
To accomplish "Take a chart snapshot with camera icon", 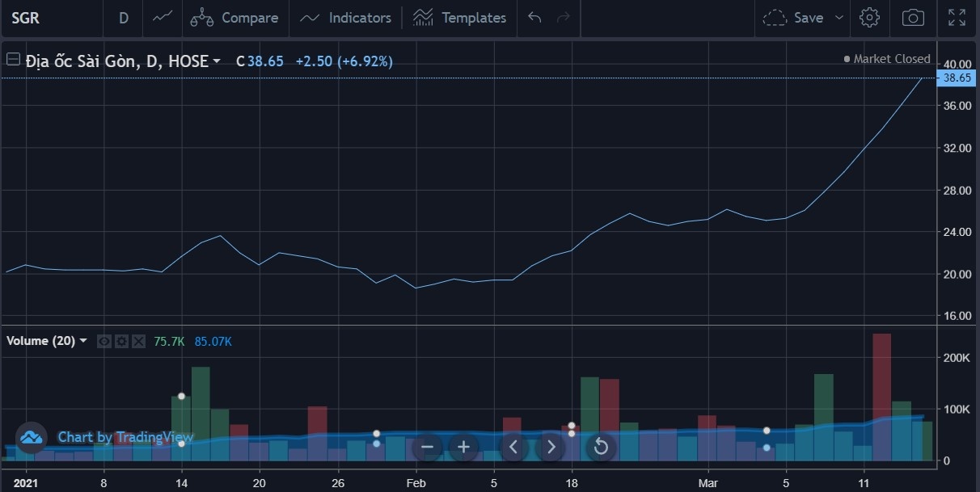I will click(x=913, y=17).
